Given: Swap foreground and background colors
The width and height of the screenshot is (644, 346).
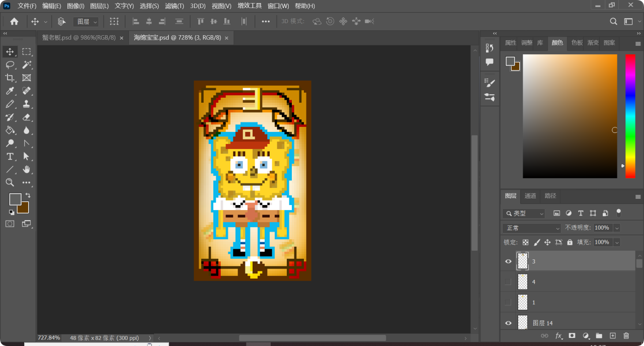Looking at the screenshot, I should point(28,195).
